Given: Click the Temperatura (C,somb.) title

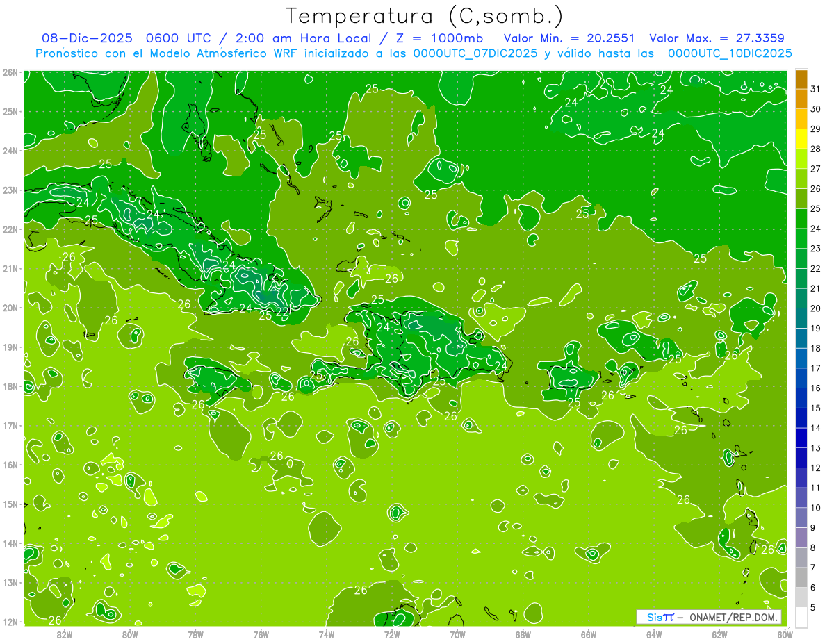Looking at the screenshot, I should click(x=425, y=16).
